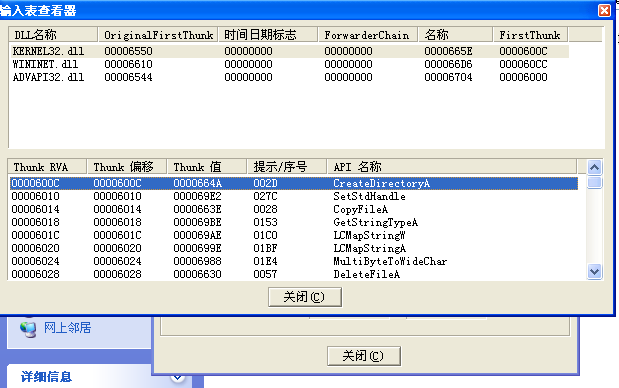This screenshot has height=388, width=619.
Task: Click Thunk RVA value 00006014
Action: 36,209
